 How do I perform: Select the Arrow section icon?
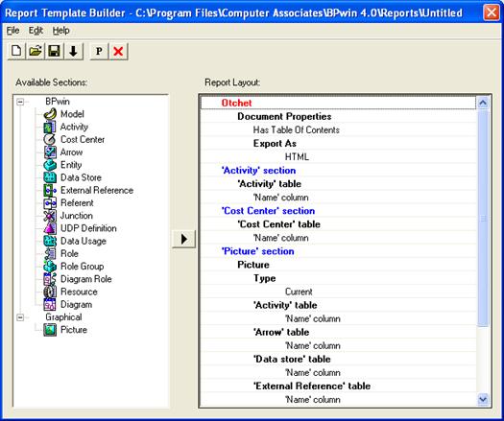click(x=50, y=152)
